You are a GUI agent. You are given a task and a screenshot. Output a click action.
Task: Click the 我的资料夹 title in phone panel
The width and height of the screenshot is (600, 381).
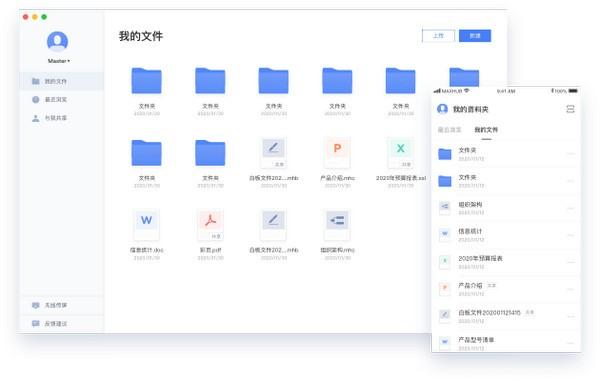[471, 109]
